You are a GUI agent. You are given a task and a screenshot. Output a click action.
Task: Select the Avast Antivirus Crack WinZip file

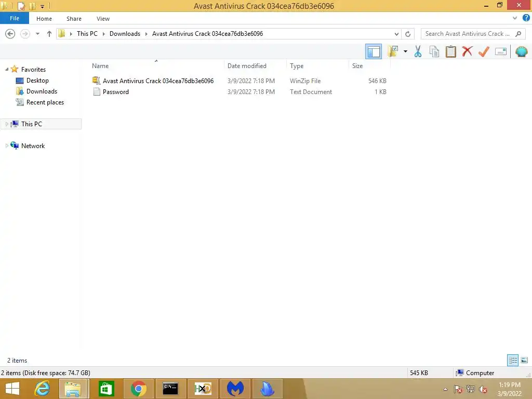click(x=158, y=81)
